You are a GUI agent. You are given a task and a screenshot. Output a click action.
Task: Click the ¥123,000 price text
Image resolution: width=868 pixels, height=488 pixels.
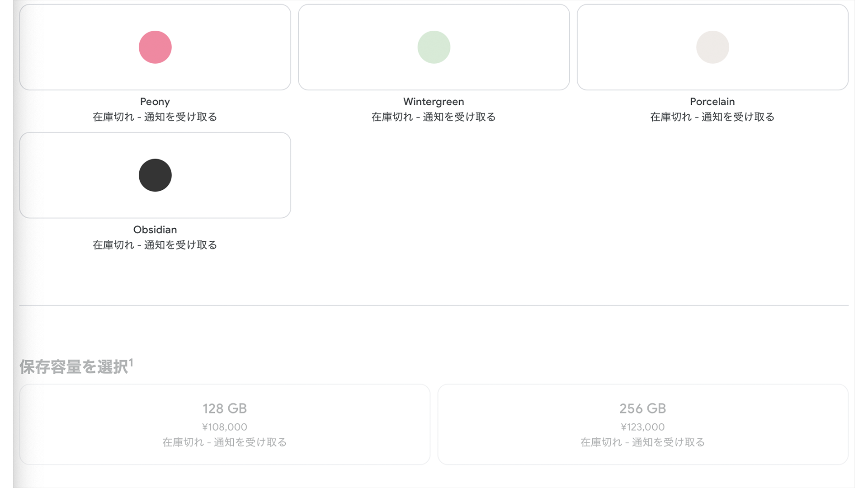(642, 427)
